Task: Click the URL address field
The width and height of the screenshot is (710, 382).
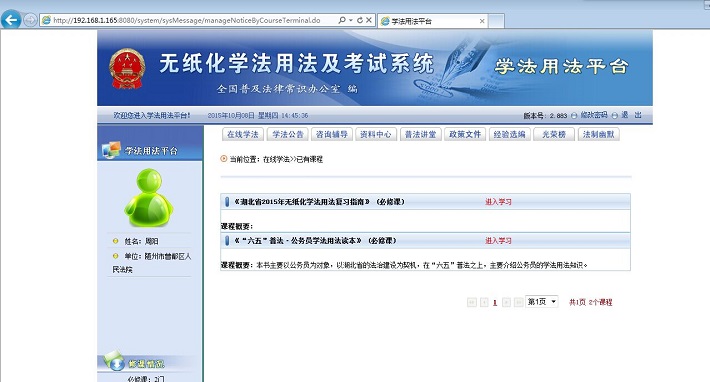Action: pos(187,20)
